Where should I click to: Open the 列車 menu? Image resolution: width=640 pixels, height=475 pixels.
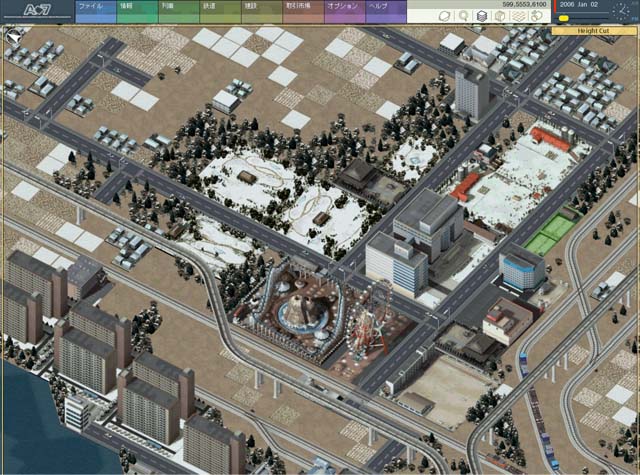click(x=179, y=11)
